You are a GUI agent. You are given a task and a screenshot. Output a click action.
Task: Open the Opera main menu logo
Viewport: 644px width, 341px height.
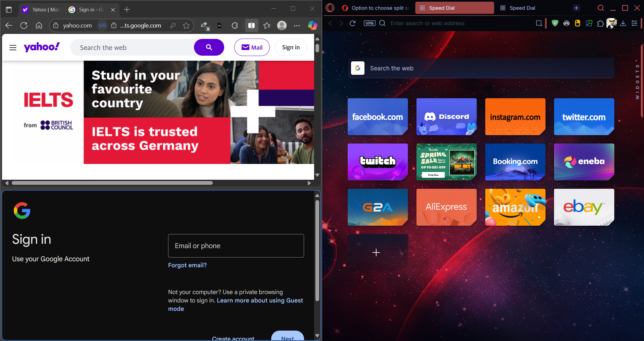point(330,8)
